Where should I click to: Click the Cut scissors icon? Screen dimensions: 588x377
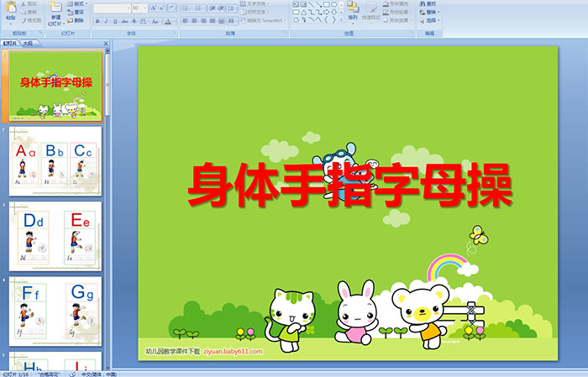click(x=24, y=3)
